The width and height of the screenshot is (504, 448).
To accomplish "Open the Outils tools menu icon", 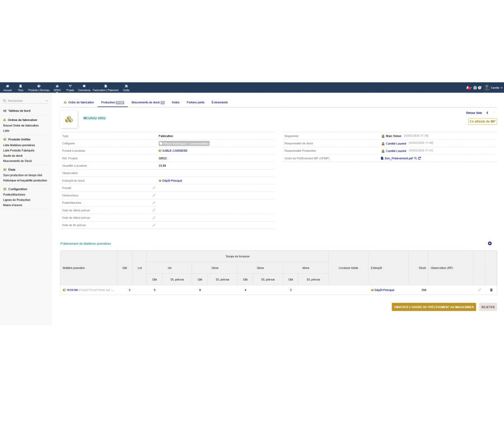I will tap(126, 87).
